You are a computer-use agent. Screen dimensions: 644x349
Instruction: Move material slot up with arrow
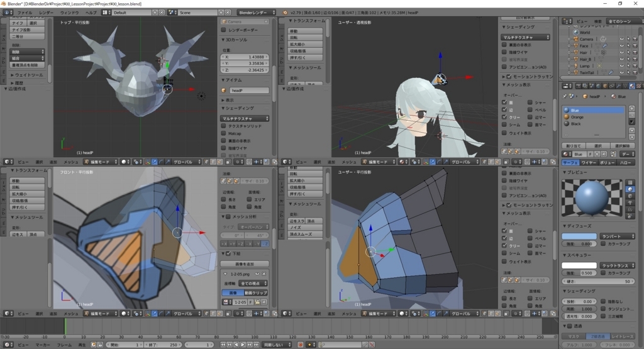(x=631, y=131)
